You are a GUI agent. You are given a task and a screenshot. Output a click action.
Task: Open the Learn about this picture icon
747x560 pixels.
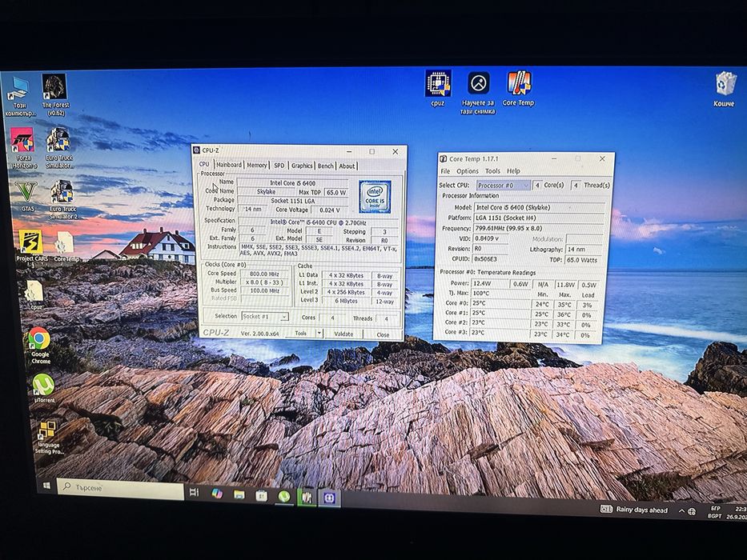[x=478, y=93]
